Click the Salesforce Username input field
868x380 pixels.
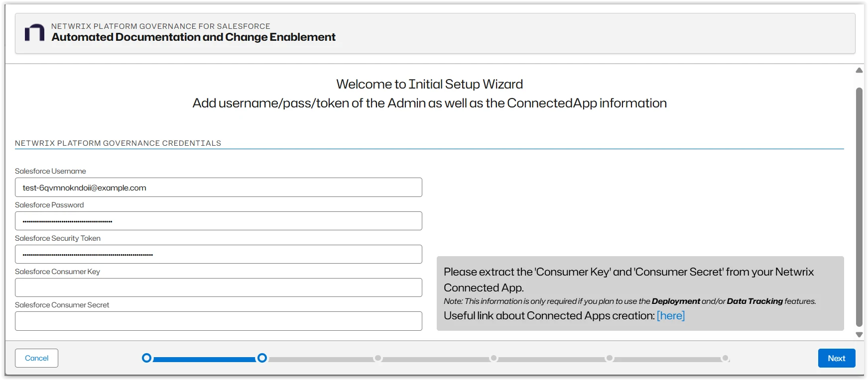coord(219,188)
